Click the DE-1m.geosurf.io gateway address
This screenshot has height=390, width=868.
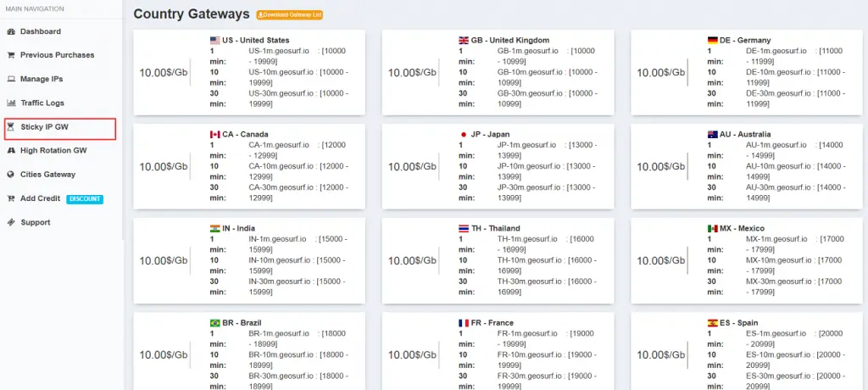coord(776,51)
